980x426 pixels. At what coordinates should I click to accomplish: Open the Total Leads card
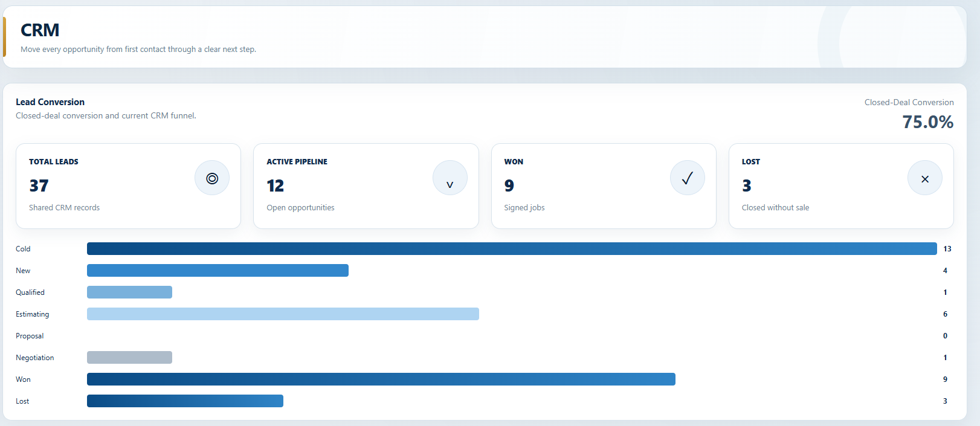pyautogui.click(x=128, y=186)
